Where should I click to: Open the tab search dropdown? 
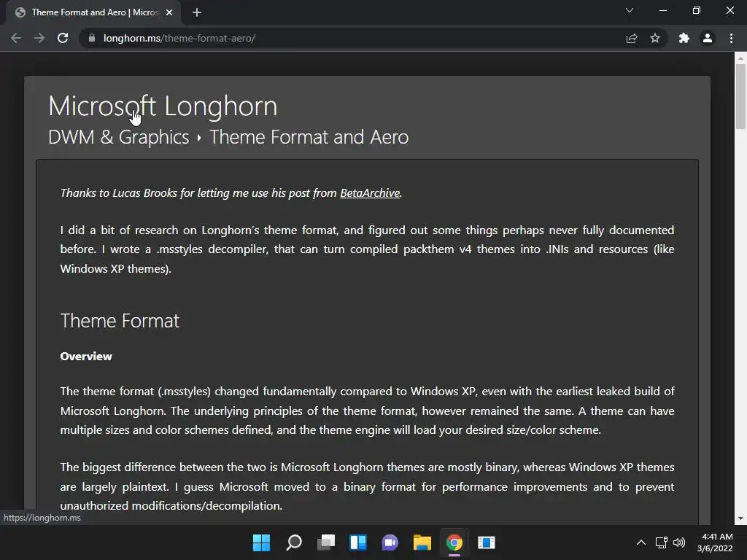point(630,10)
